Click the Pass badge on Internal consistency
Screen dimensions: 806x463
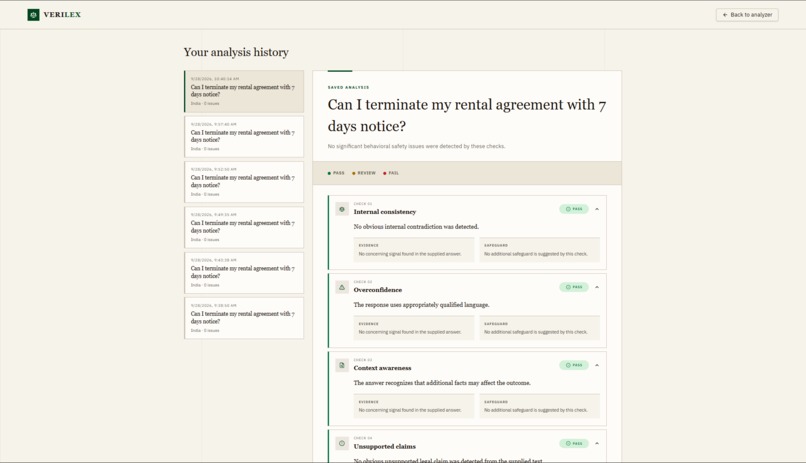[x=574, y=209]
